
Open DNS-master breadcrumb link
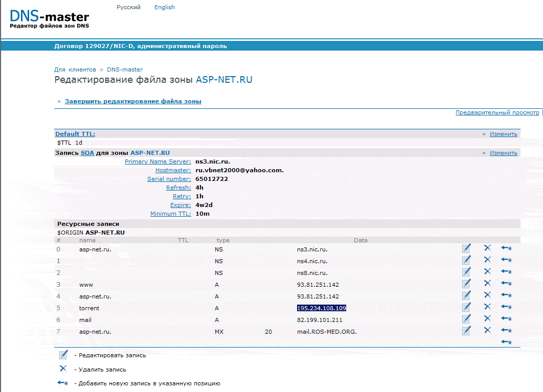click(125, 70)
